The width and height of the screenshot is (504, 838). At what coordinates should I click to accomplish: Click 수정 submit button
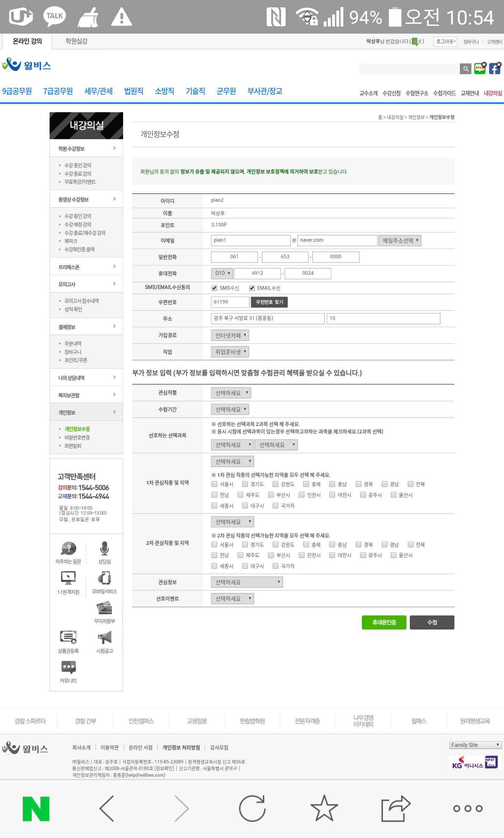click(x=432, y=623)
